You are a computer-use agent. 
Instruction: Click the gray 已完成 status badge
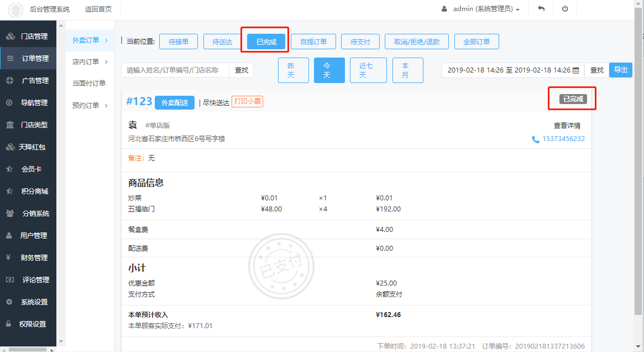573,99
